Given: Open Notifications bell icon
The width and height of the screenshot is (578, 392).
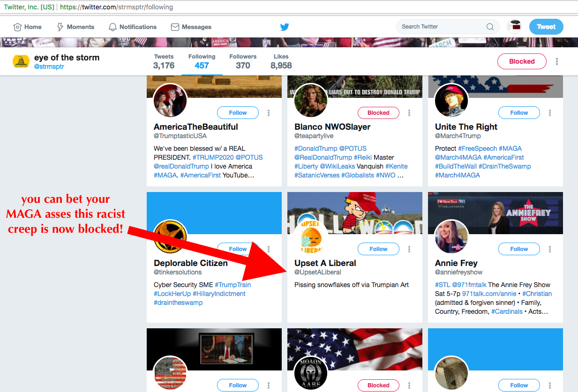Looking at the screenshot, I should [113, 27].
